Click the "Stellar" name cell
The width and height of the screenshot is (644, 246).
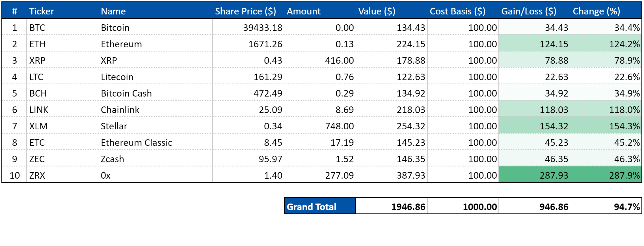pos(114,126)
